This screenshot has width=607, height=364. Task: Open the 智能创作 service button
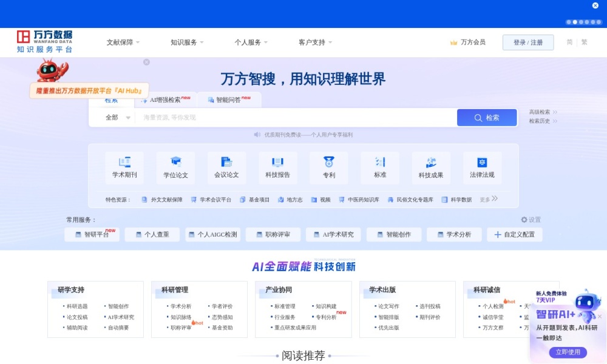[x=394, y=234]
